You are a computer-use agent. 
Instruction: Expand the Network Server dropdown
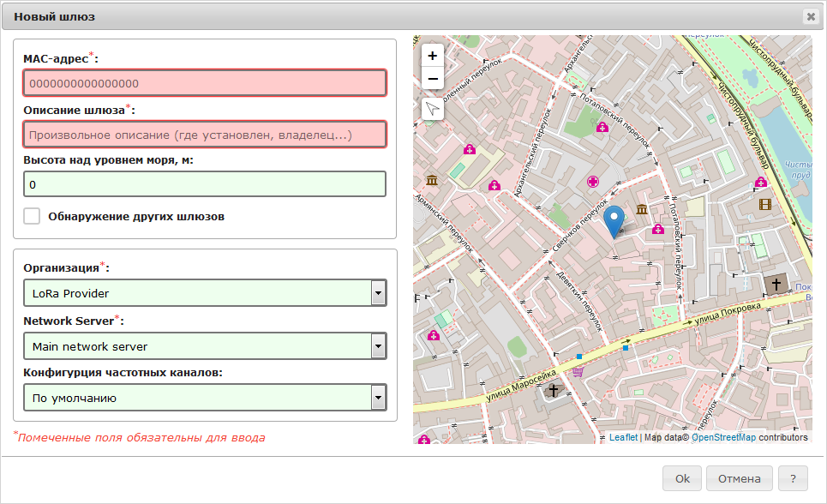pyautogui.click(x=205, y=346)
